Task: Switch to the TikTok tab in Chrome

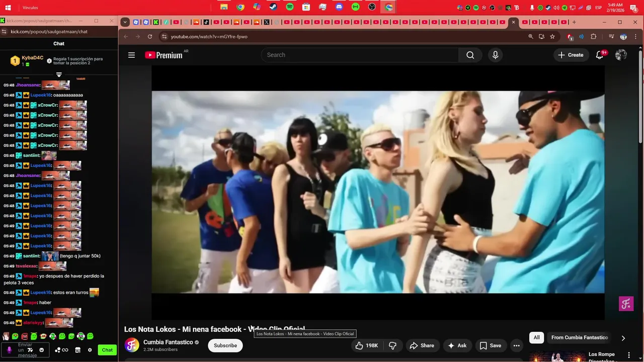Action: point(206,22)
